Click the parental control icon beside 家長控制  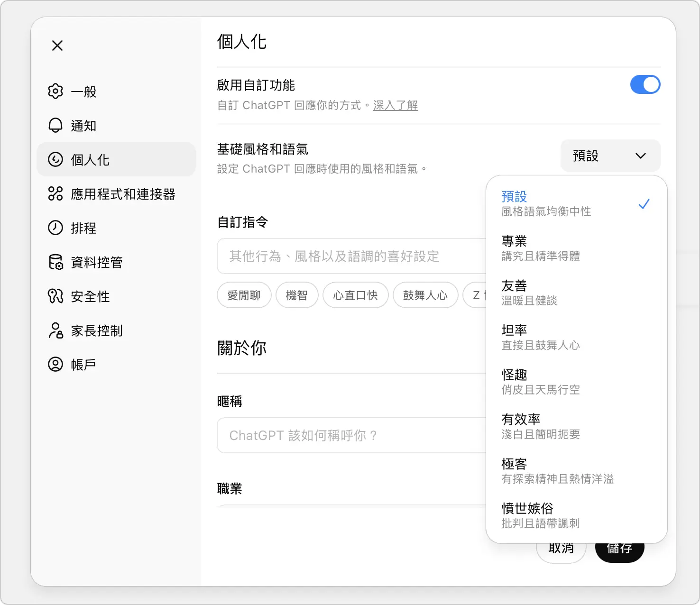[x=55, y=330]
